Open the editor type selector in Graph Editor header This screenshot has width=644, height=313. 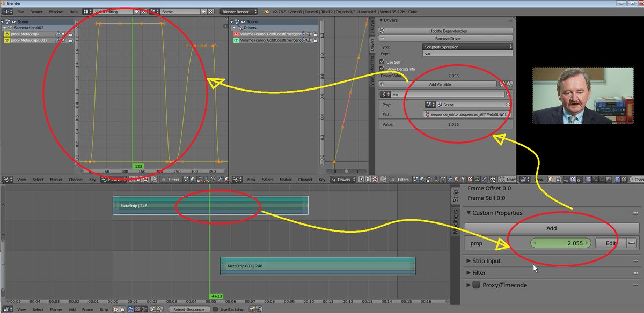tap(6, 180)
